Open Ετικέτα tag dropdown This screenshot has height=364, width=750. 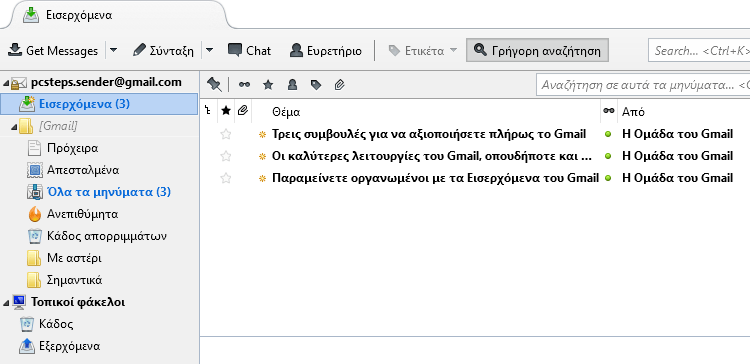tap(423, 51)
